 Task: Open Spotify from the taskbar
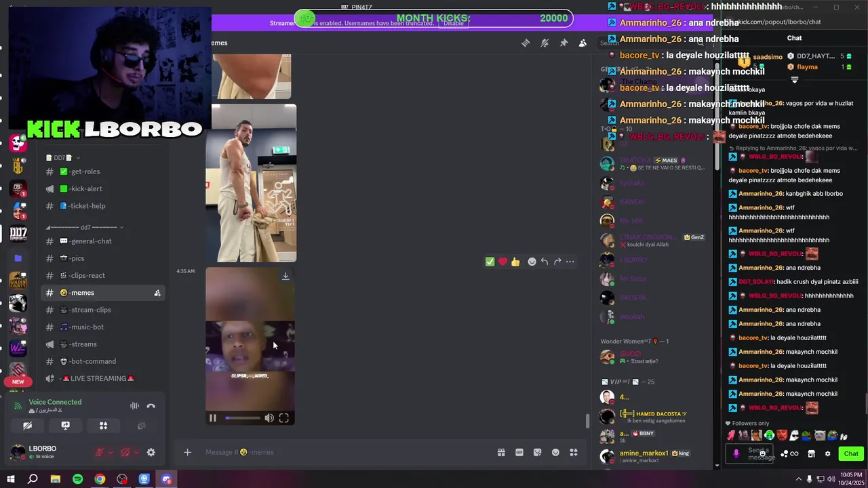(x=77, y=479)
